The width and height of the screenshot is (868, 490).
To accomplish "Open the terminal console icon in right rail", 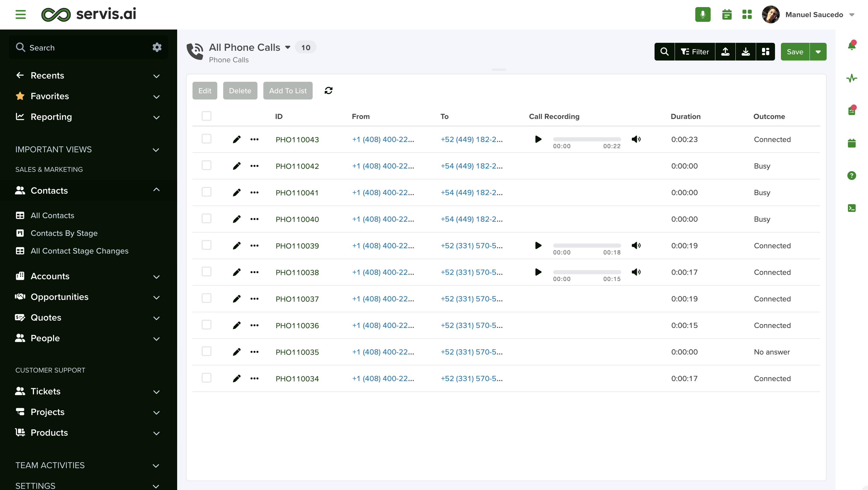I will pyautogui.click(x=851, y=208).
